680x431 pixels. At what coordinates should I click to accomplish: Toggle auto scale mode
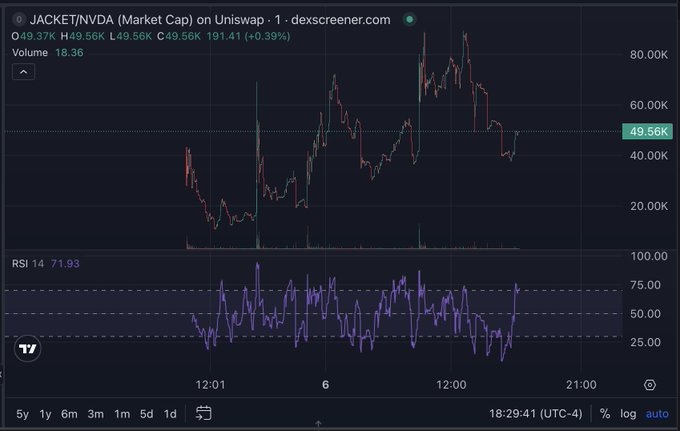pyautogui.click(x=657, y=414)
